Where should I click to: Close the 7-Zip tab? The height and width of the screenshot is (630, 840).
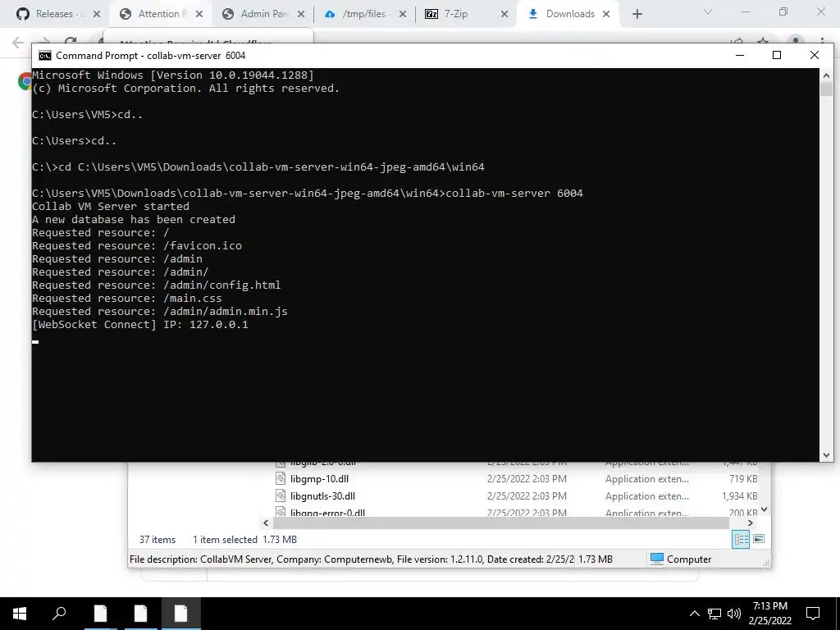504,14
